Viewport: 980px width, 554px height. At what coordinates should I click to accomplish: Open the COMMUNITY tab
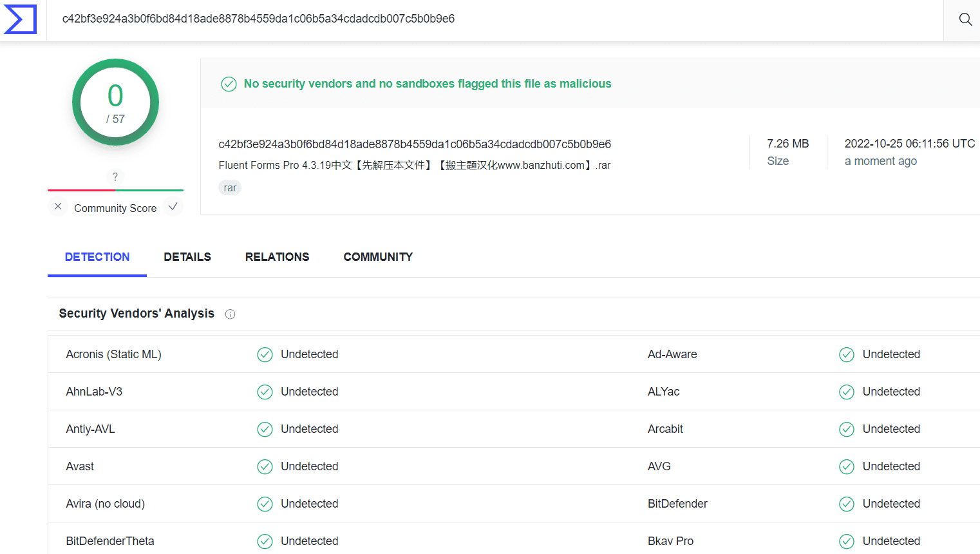[x=378, y=257]
